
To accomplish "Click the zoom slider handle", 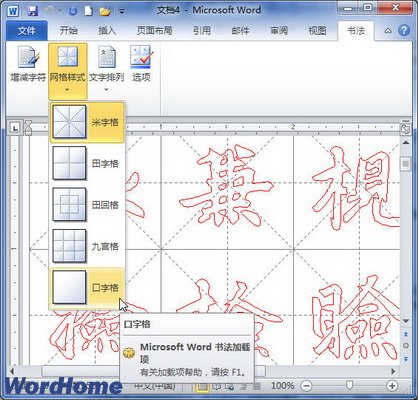I will (x=349, y=386).
